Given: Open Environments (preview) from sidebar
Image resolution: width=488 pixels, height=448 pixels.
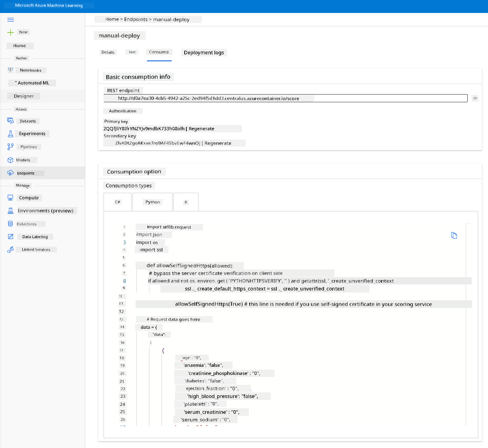Looking at the screenshot, I should pyautogui.click(x=45, y=211).
